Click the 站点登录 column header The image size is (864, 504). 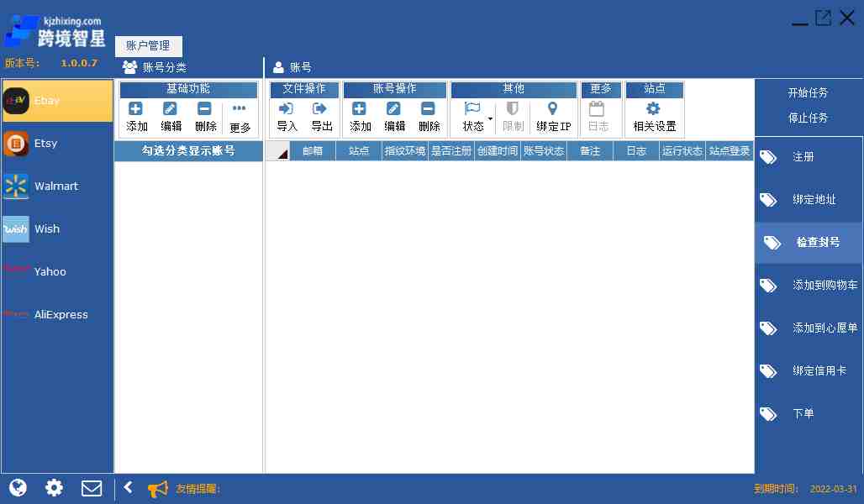[x=730, y=151]
